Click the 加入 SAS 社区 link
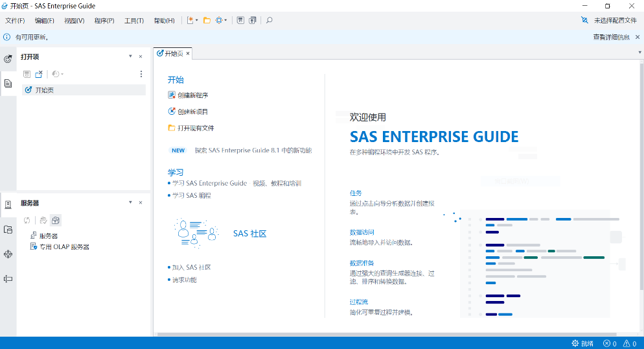The height and width of the screenshot is (349, 644). coord(191,268)
